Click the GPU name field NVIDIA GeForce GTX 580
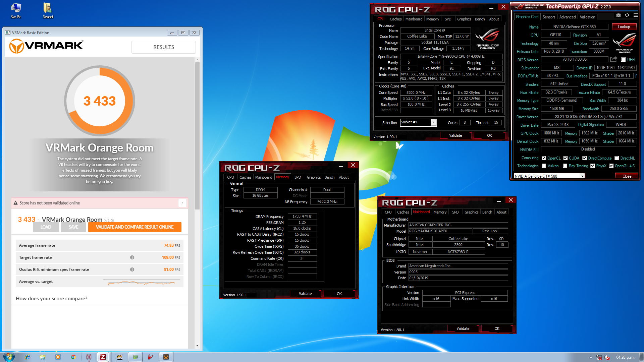 (x=575, y=27)
